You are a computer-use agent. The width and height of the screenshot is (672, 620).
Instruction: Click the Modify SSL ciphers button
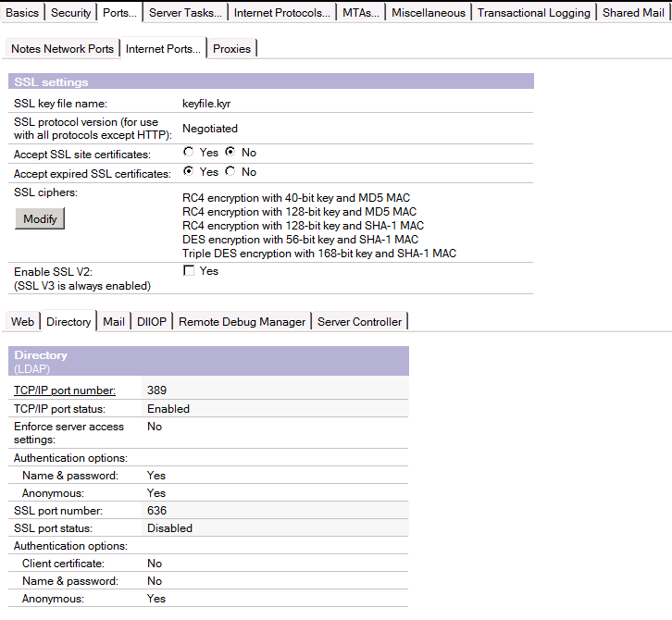click(40, 219)
